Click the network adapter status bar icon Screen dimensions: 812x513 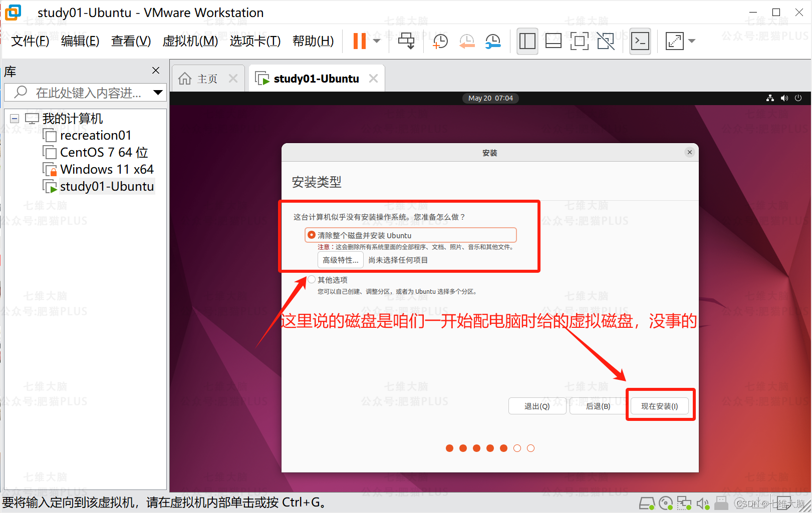point(684,503)
